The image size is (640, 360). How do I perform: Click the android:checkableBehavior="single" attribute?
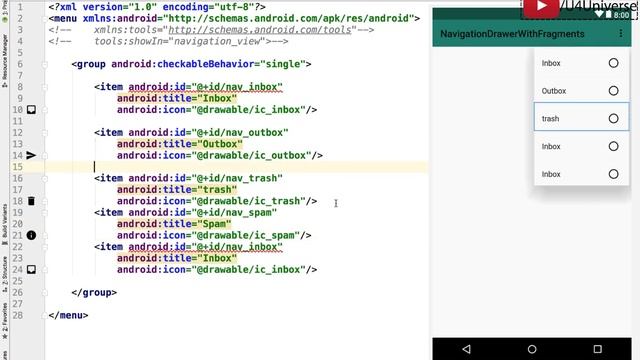point(208,64)
